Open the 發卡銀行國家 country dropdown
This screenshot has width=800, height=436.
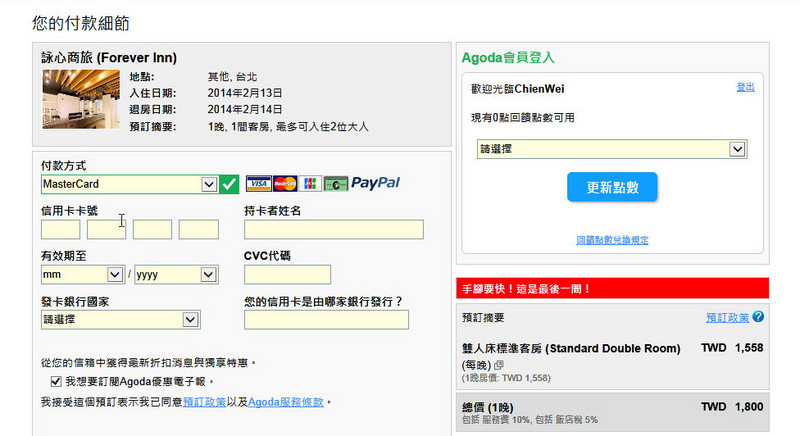pos(120,320)
